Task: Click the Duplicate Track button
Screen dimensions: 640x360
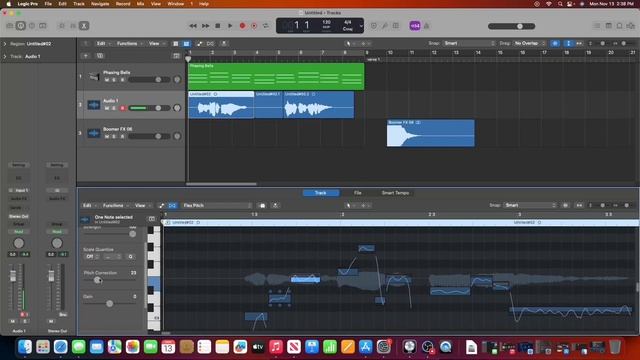Action: tap(100, 56)
